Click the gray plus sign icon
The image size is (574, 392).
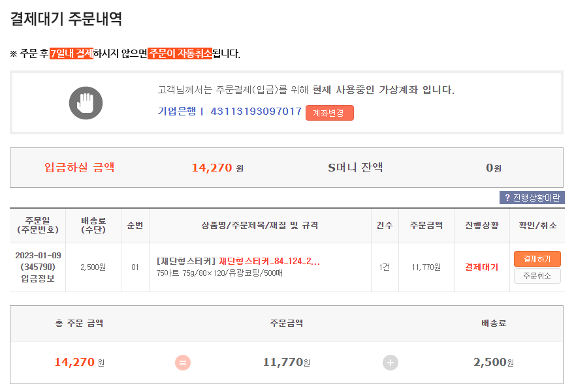tap(391, 363)
